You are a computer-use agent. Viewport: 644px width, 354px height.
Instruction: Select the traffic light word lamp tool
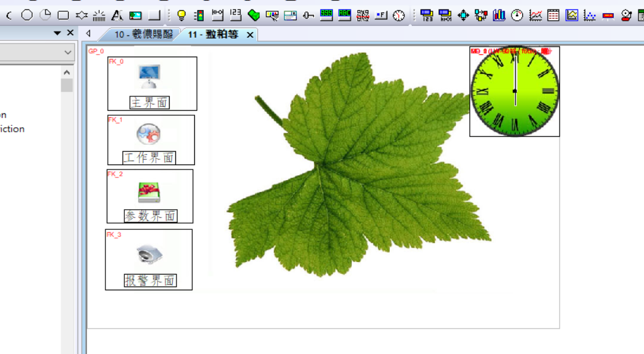coord(199,16)
